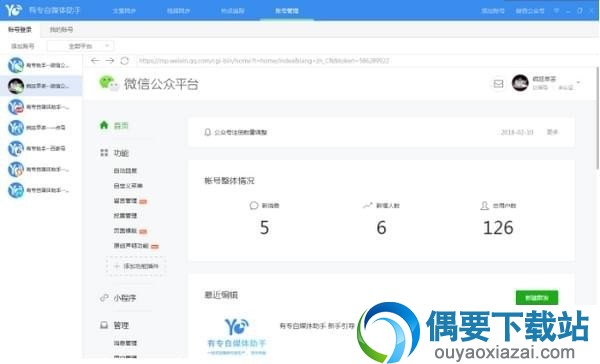The height and width of the screenshot is (364, 600).
Task: Expand the account menu arrow by avatar
Action: (x=578, y=83)
